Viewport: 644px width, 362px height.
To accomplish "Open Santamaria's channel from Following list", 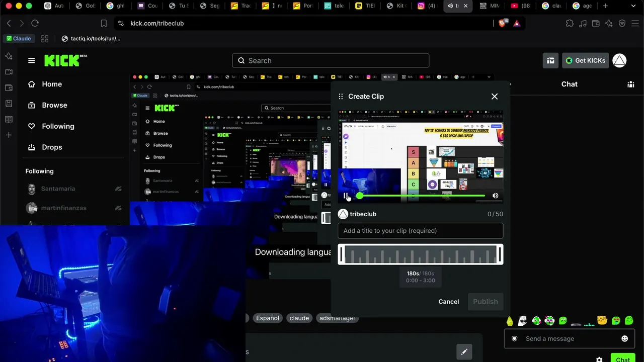I will point(58,189).
